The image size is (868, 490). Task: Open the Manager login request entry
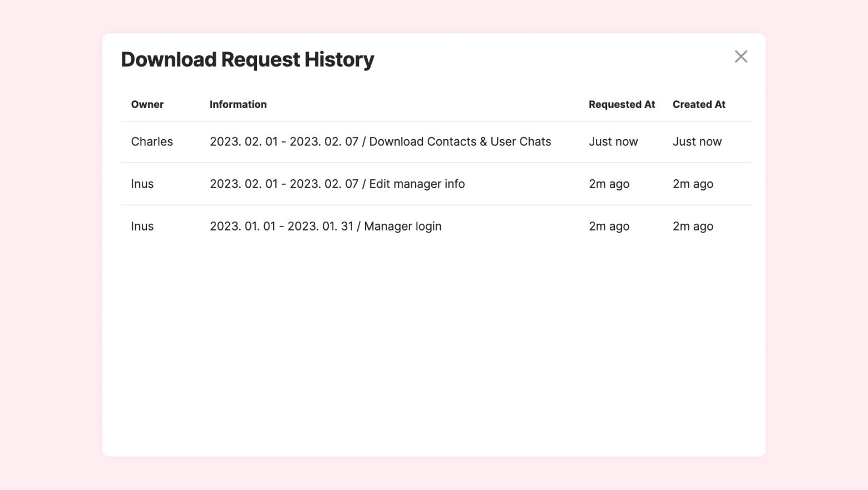point(325,227)
